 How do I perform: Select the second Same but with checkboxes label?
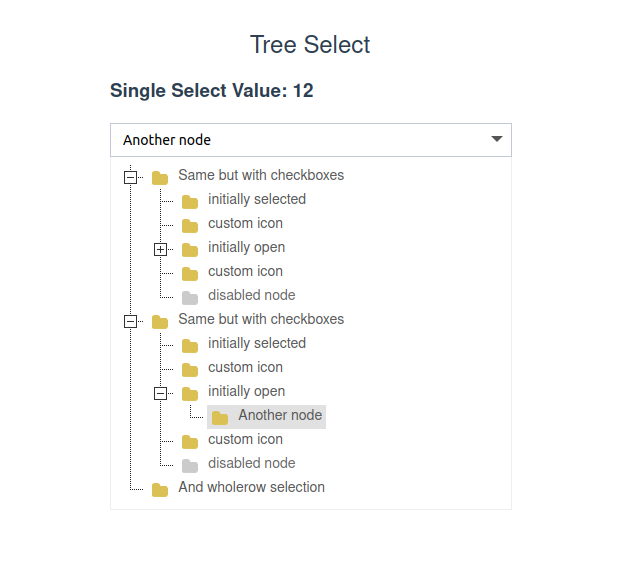click(x=261, y=319)
